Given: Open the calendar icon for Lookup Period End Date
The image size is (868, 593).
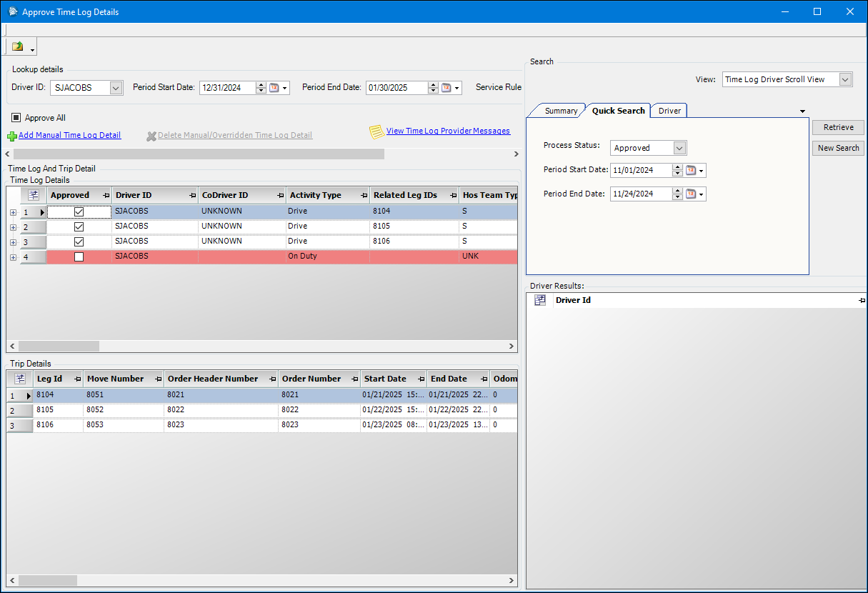Looking at the screenshot, I should [447, 88].
